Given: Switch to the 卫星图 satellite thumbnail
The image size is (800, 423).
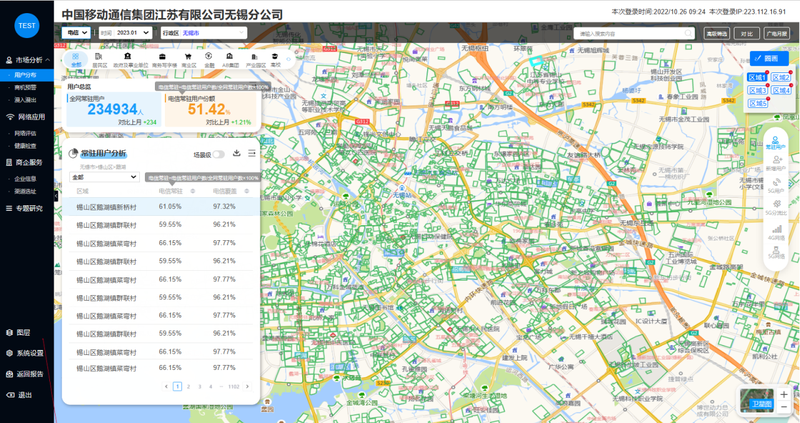Looking at the screenshot, I should [x=757, y=401].
